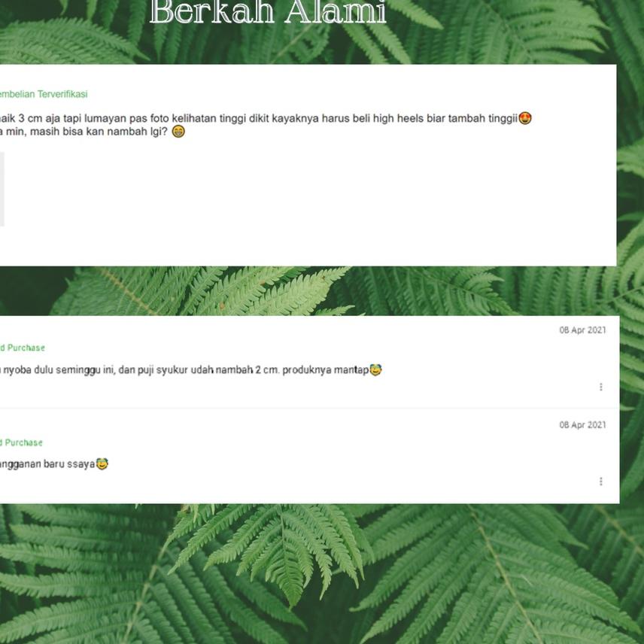Open three-dot menu on the 2 cm review

(x=600, y=387)
